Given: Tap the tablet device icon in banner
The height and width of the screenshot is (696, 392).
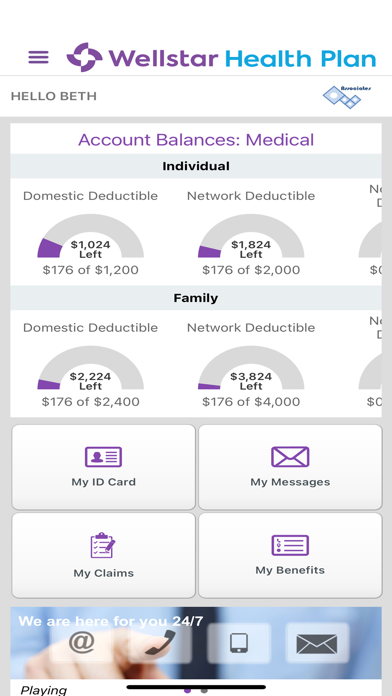Looking at the screenshot, I should point(239,643).
